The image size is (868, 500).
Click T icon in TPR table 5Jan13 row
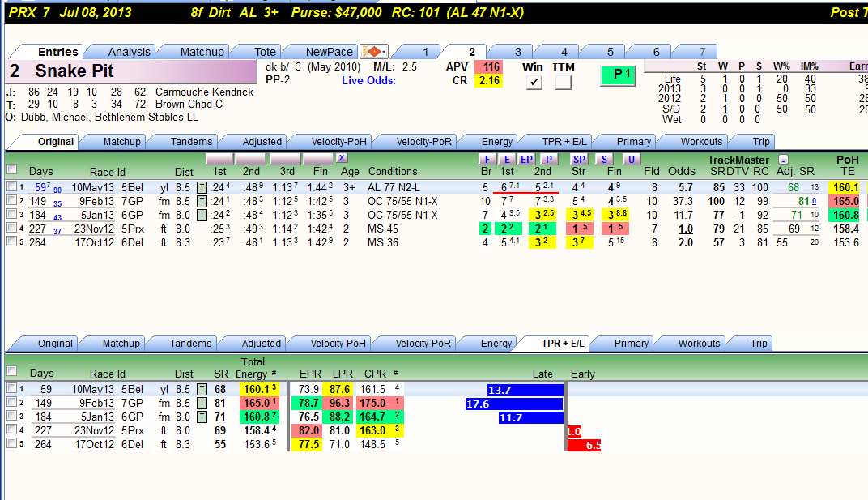click(202, 417)
